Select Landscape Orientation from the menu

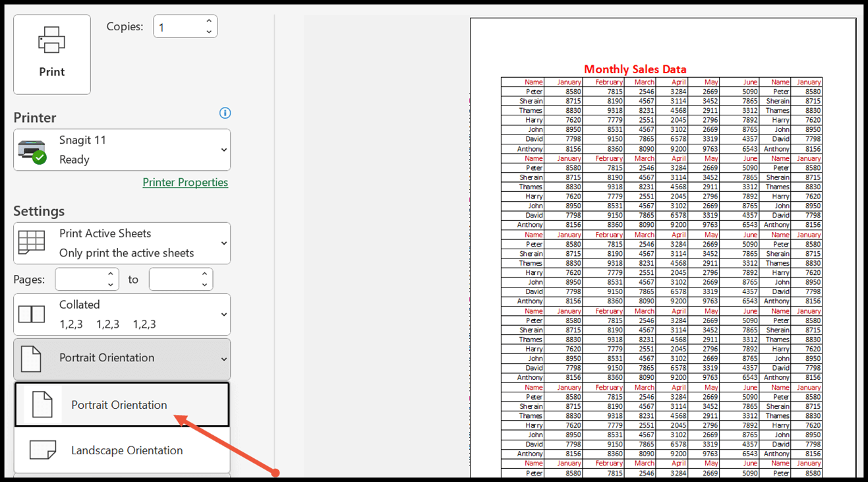(x=127, y=450)
